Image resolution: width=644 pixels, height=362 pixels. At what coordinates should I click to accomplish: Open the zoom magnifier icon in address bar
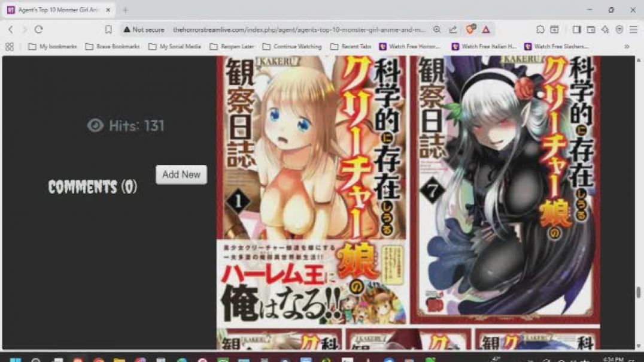coord(437,29)
